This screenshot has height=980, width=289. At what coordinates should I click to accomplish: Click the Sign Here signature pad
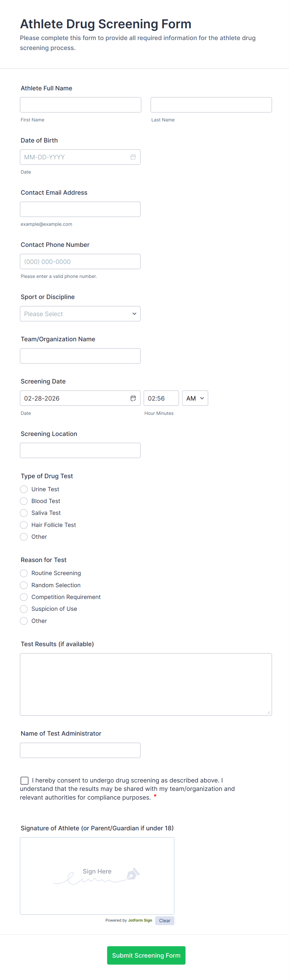(x=97, y=875)
